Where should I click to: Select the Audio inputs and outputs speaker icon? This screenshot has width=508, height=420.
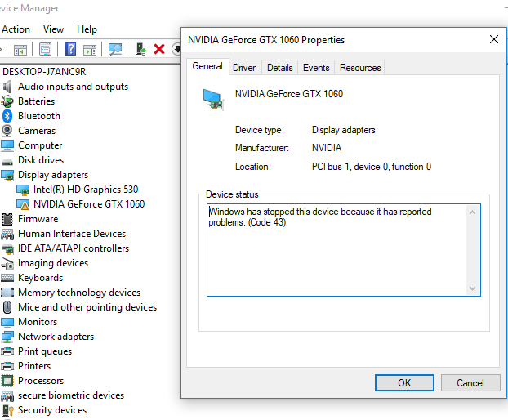(7, 87)
